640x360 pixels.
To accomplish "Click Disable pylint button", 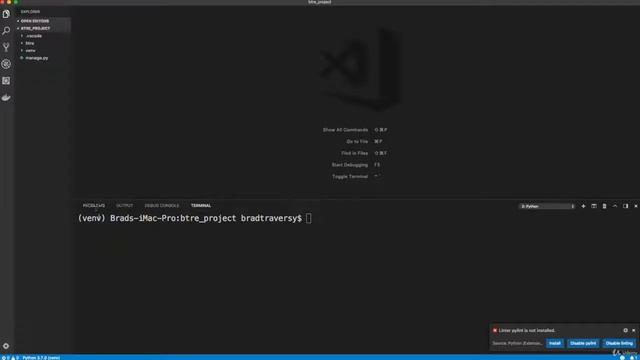I will point(583,343).
